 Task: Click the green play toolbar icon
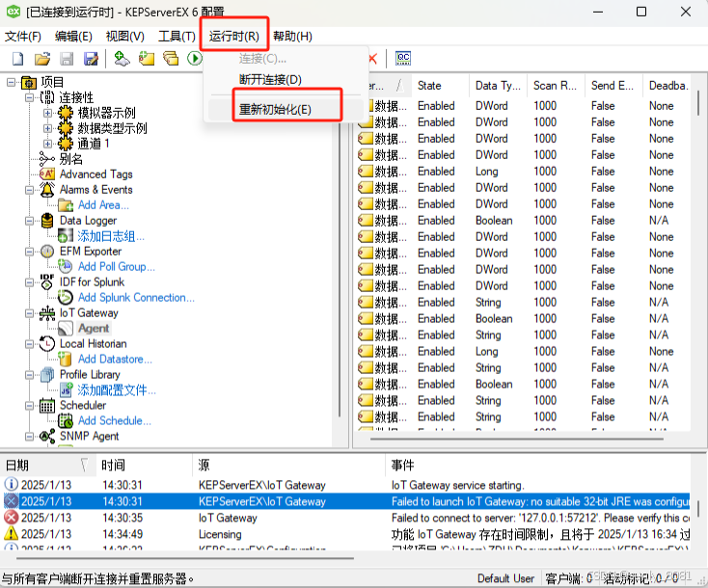click(195, 59)
